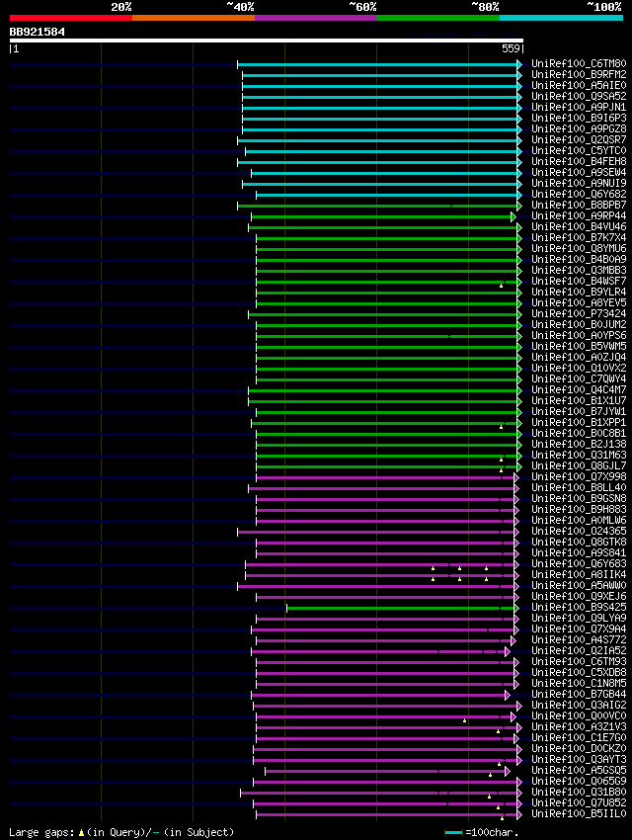The width and height of the screenshot is (632, 840).
Task: Click the UniRef100_B4WSF7 label
Action: [579, 282]
